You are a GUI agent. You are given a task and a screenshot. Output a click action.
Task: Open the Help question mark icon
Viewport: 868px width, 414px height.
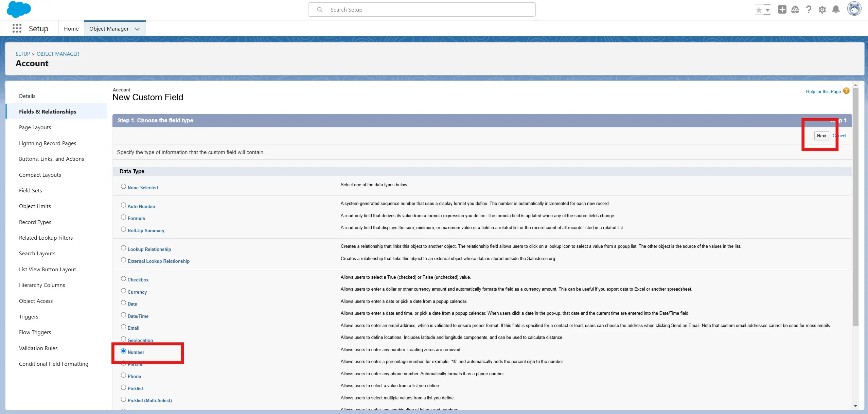809,10
